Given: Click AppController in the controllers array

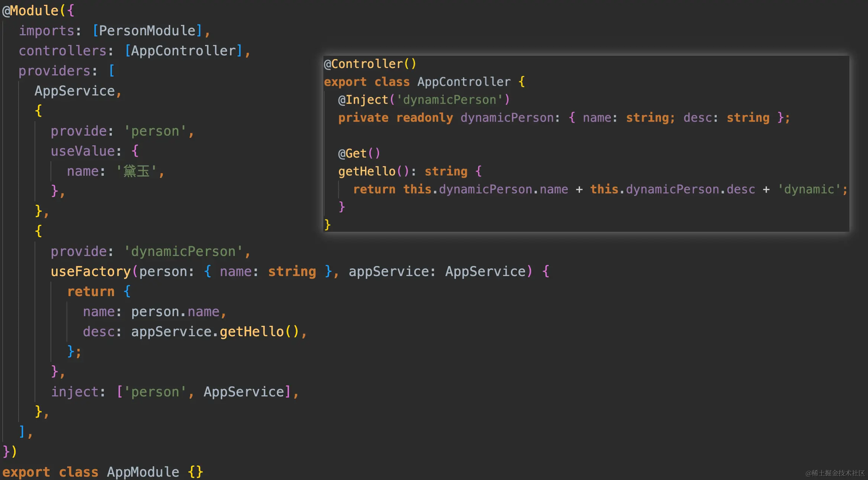Looking at the screenshot, I should click(x=184, y=51).
